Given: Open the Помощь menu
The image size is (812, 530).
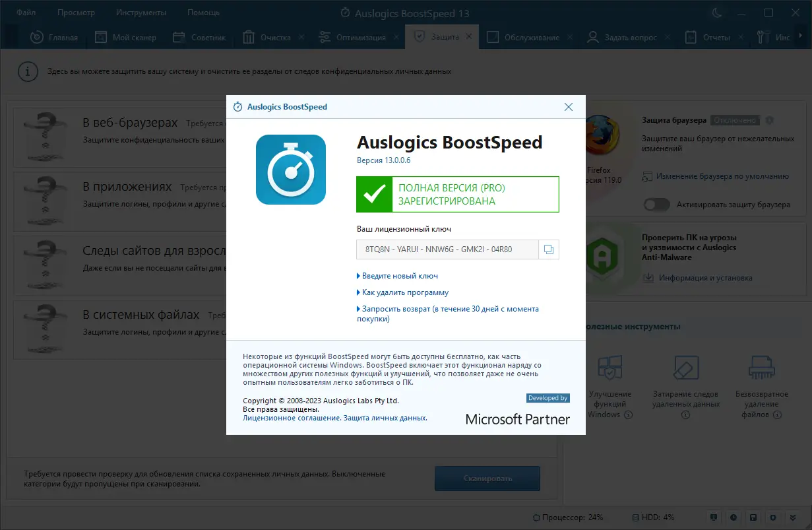Looking at the screenshot, I should click(x=204, y=13).
